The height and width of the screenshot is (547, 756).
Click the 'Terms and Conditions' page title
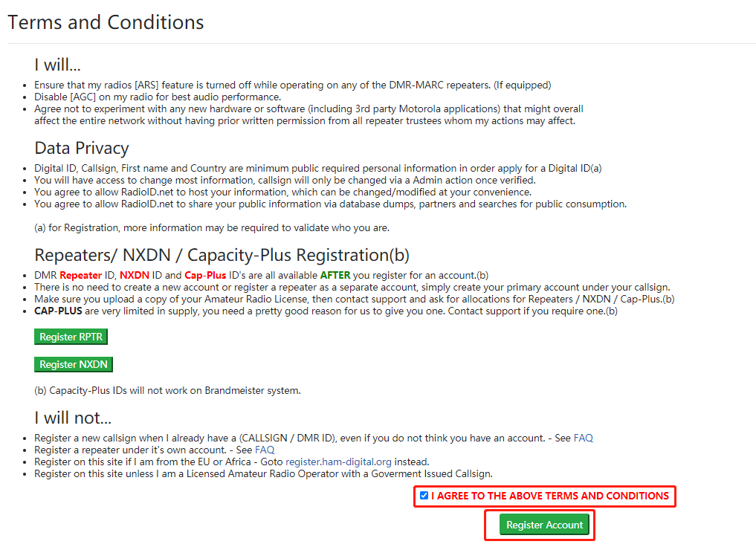(x=106, y=22)
